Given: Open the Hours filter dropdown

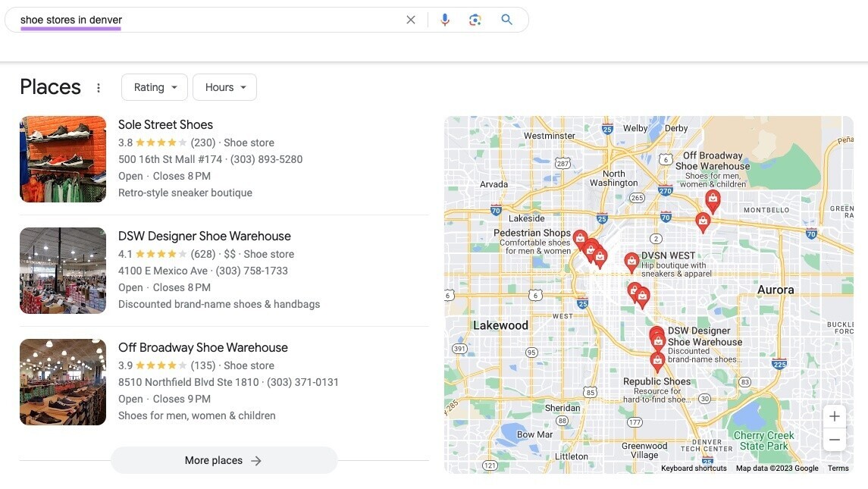Looking at the screenshot, I should 224,86.
